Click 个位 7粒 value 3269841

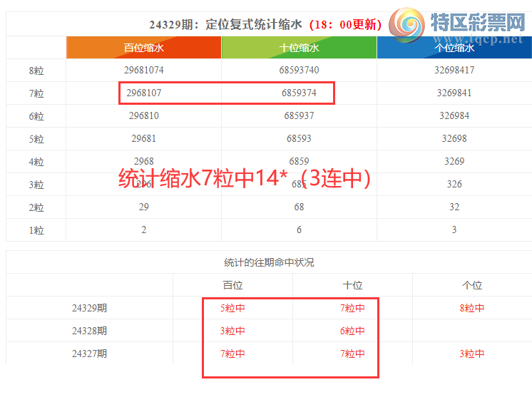[x=454, y=93]
